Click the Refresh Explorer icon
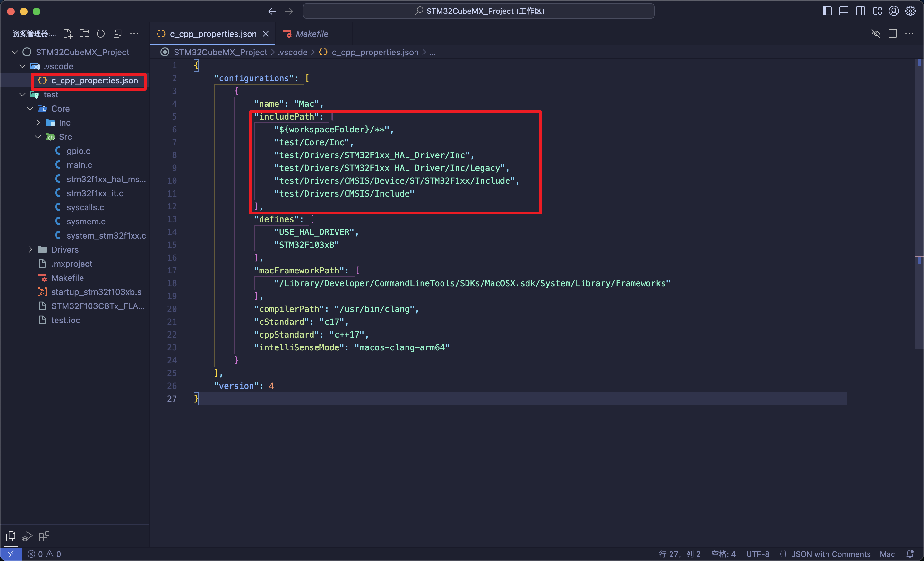This screenshot has height=561, width=924. click(x=100, y=33)
